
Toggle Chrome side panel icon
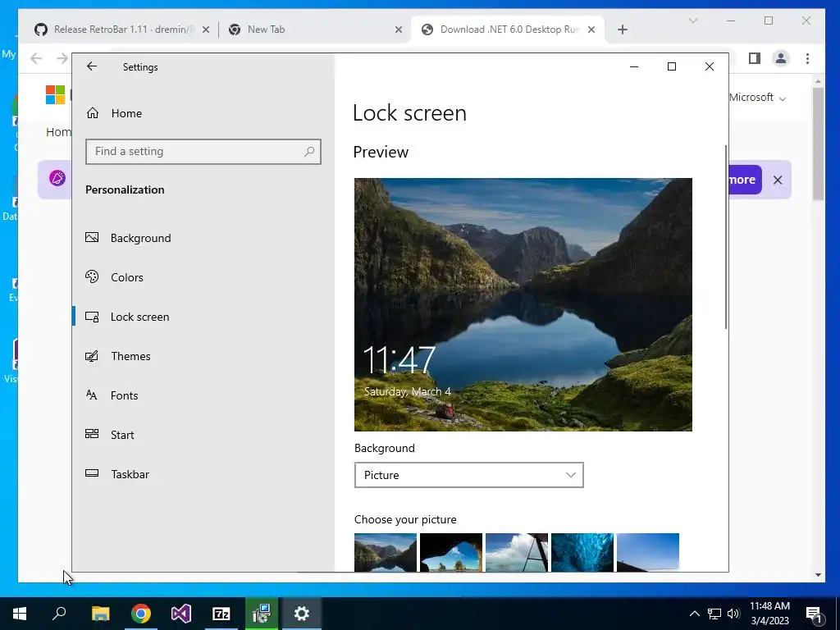(755, 58)
